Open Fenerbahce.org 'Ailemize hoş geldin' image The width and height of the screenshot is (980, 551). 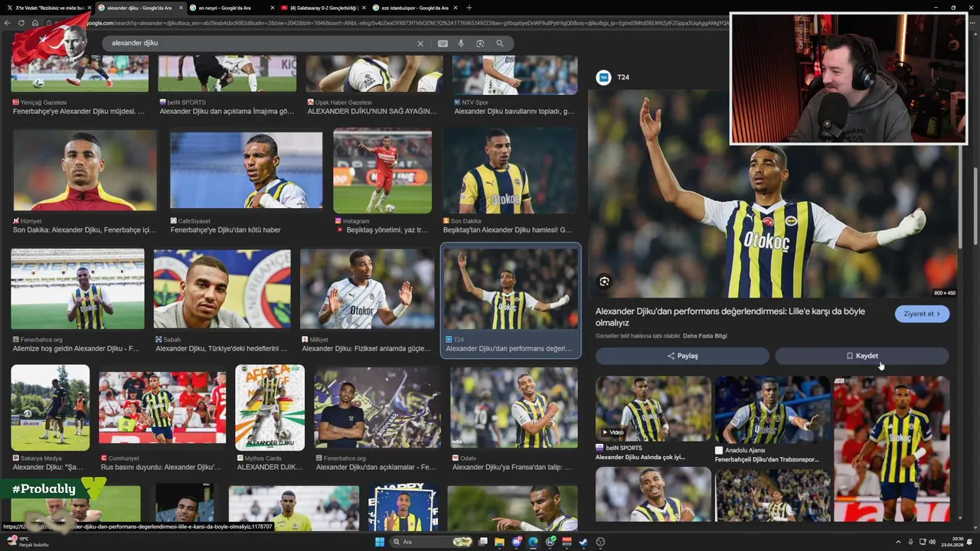click(x=77, y=289)
